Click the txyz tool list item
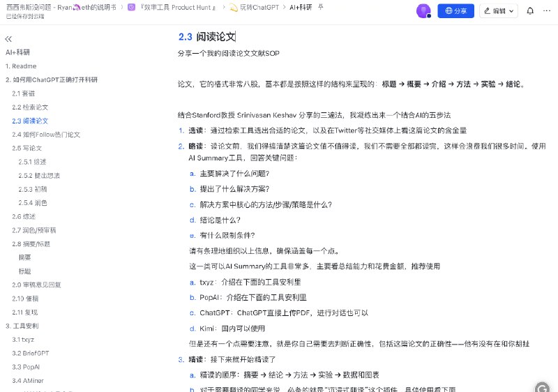The height and width of the screenshot is (392, 558). point(250,282)
